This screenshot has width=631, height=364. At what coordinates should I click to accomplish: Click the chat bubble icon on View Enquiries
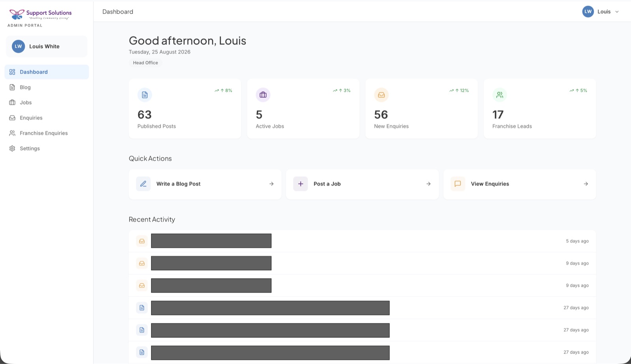pyautogui.click(x=458, y=184)
